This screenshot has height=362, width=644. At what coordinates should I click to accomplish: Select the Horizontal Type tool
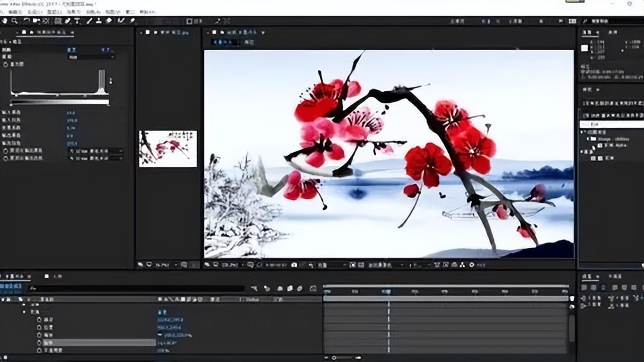(77, 21)
